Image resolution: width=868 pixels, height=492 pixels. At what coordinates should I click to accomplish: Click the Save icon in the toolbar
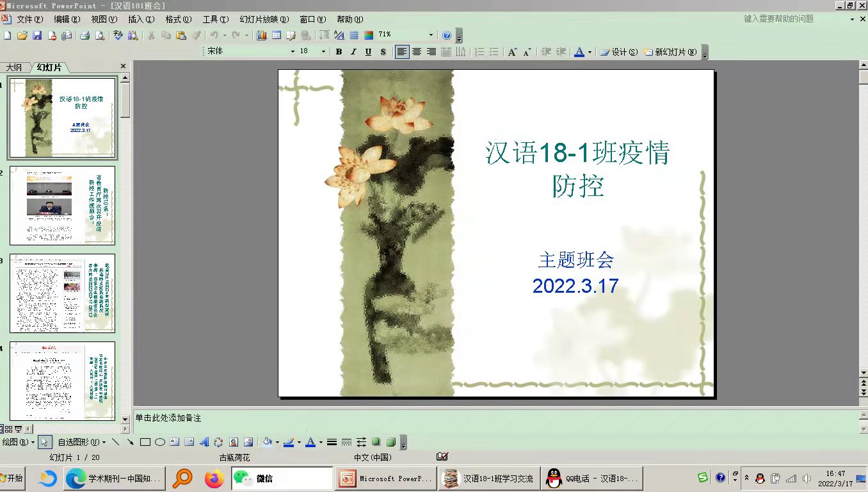tap(37, 35)
